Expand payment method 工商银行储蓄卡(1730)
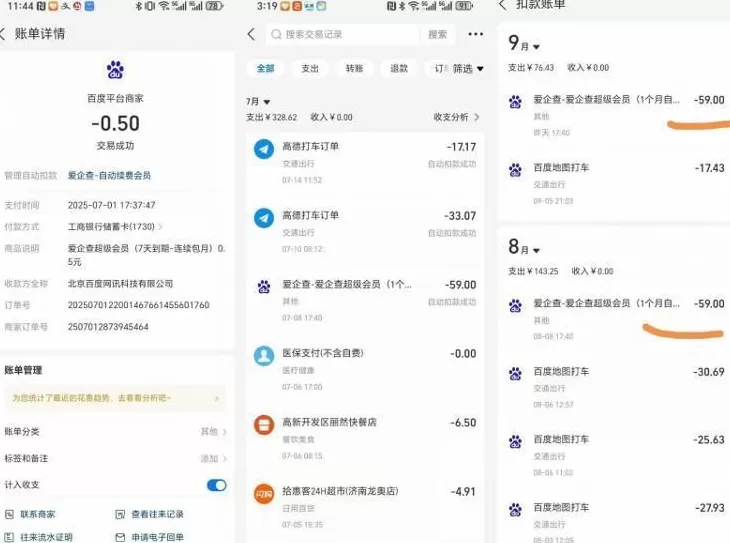 115,227
